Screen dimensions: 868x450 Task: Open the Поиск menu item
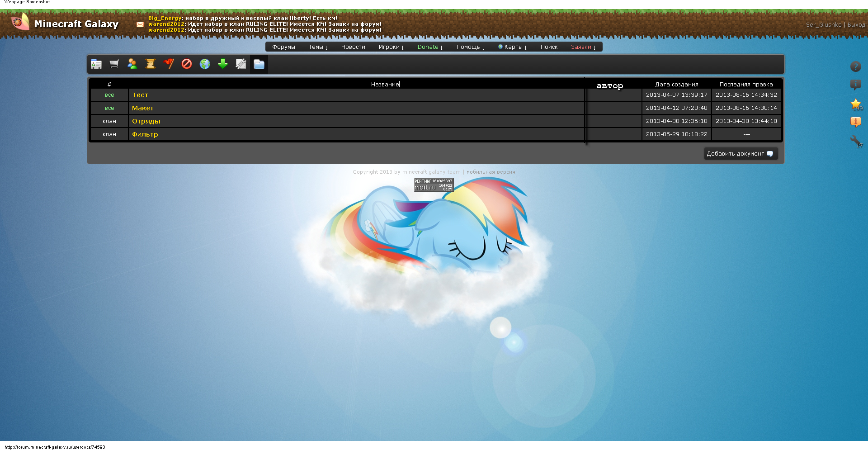[x=549, y=47]
